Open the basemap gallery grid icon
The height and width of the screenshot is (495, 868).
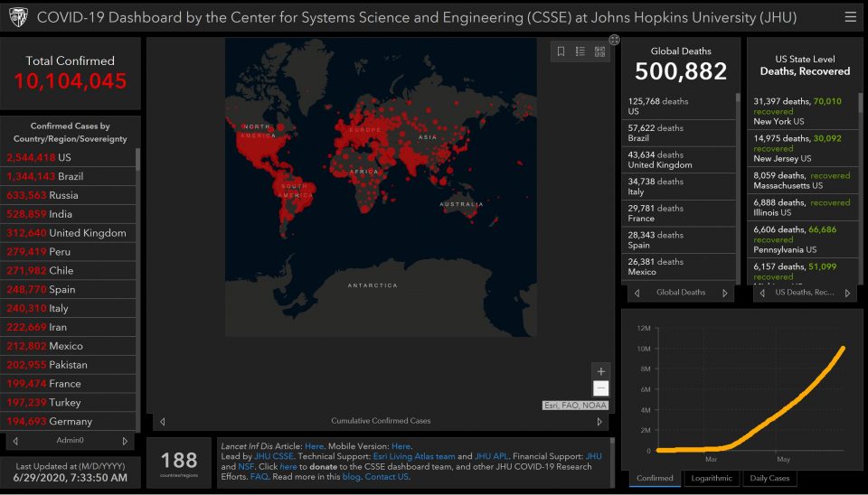point(599,51)
